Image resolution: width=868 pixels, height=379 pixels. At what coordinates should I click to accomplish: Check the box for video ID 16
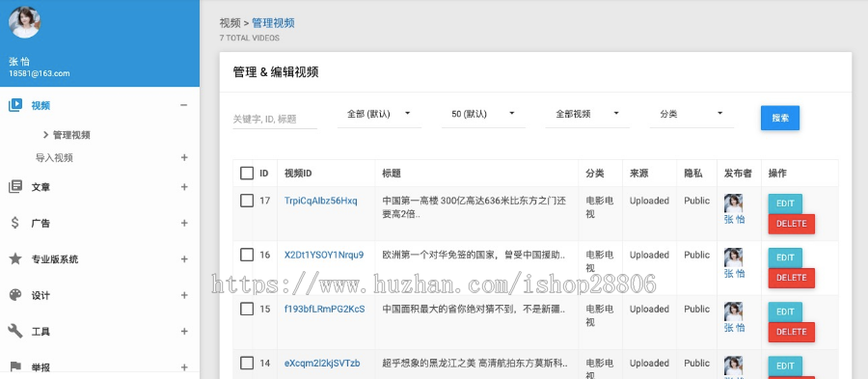[x=247, y=255]
